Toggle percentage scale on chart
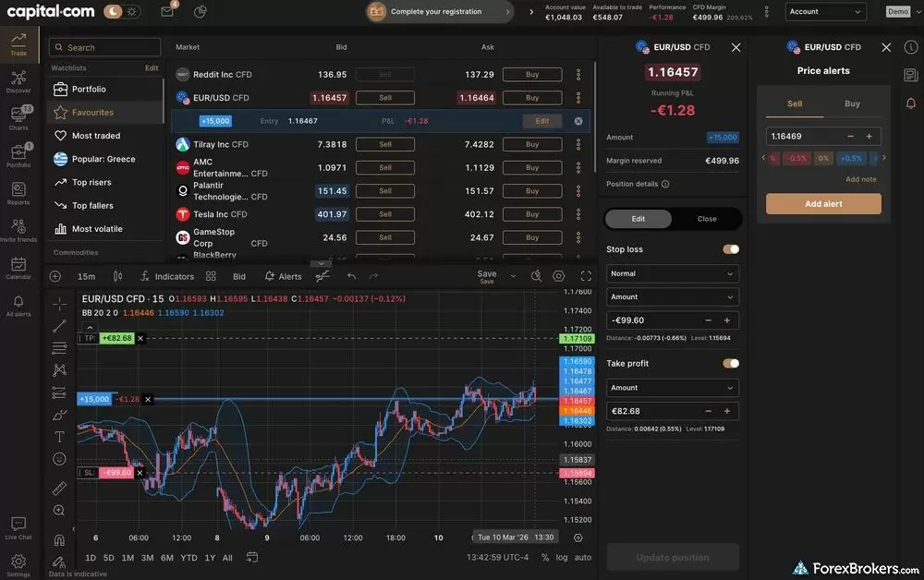 coord(545,557)
